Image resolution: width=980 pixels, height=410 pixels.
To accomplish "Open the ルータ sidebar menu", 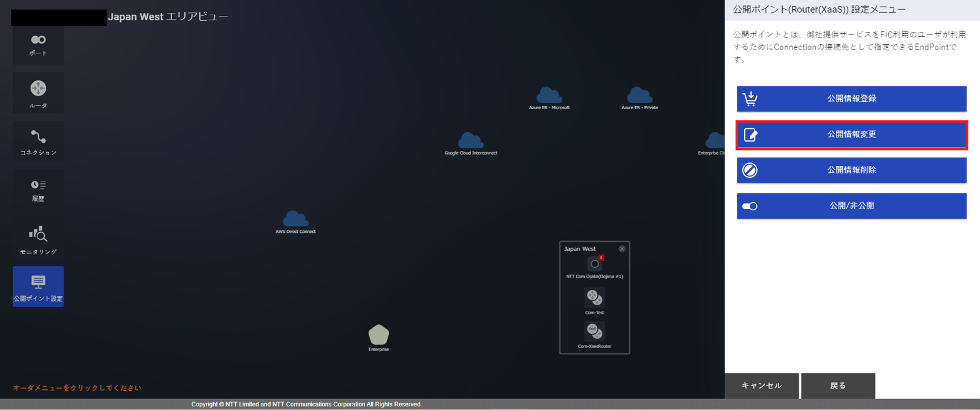I will point(38,93).
